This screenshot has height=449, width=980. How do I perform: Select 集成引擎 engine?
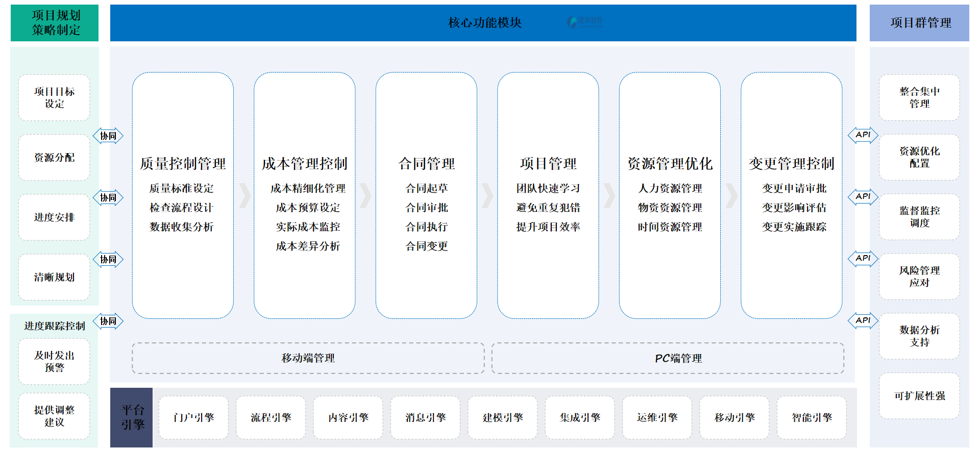tap(580, 417)
